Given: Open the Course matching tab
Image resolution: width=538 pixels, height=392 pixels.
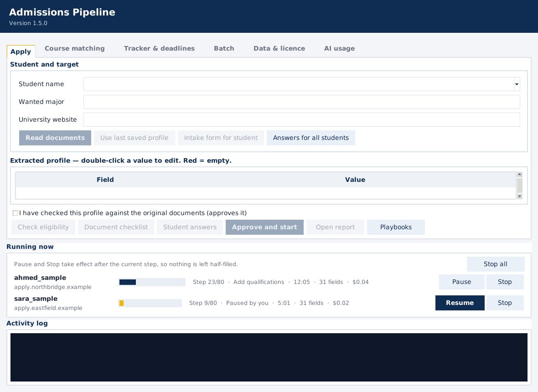Looking at the screenshot, I should 74,48.
